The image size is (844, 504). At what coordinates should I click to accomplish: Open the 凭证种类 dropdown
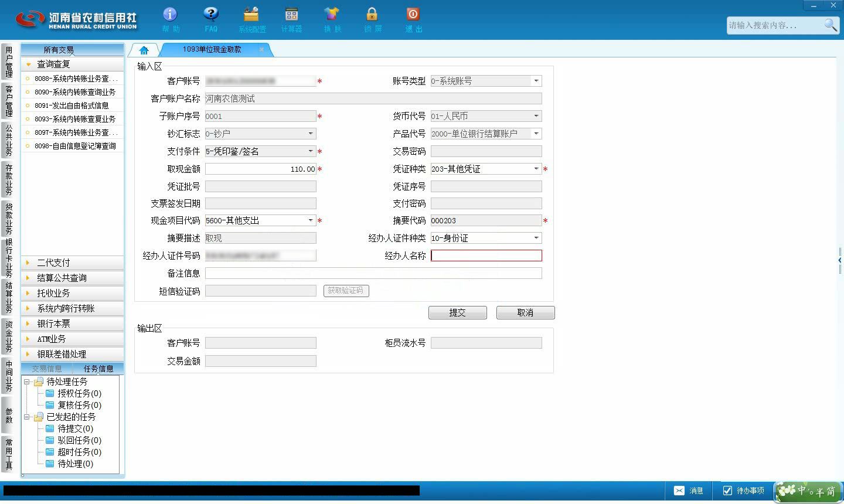[536, 169]
